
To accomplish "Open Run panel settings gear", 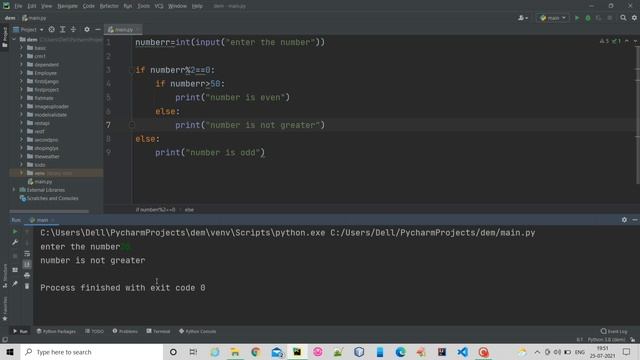I will (624, 220).
